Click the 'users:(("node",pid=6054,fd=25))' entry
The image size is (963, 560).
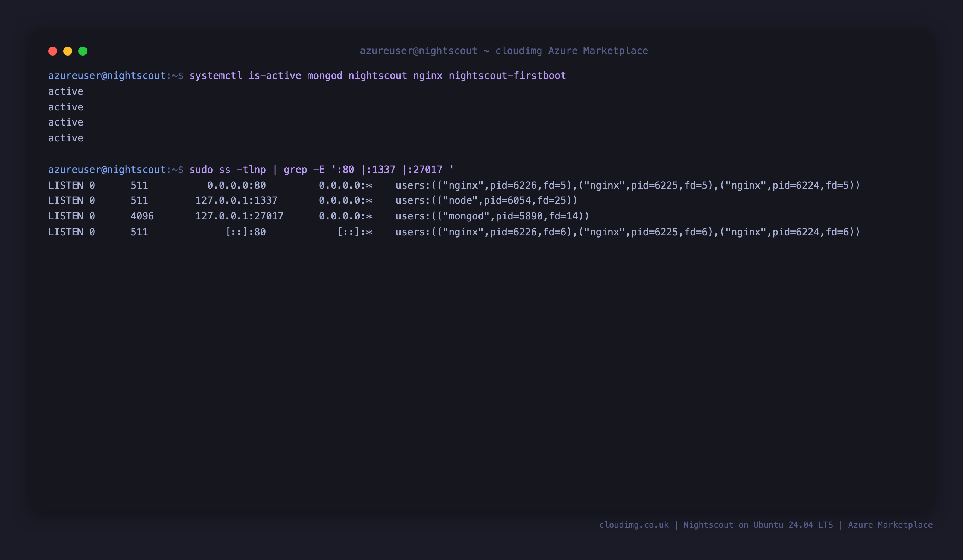pos(486,200)
